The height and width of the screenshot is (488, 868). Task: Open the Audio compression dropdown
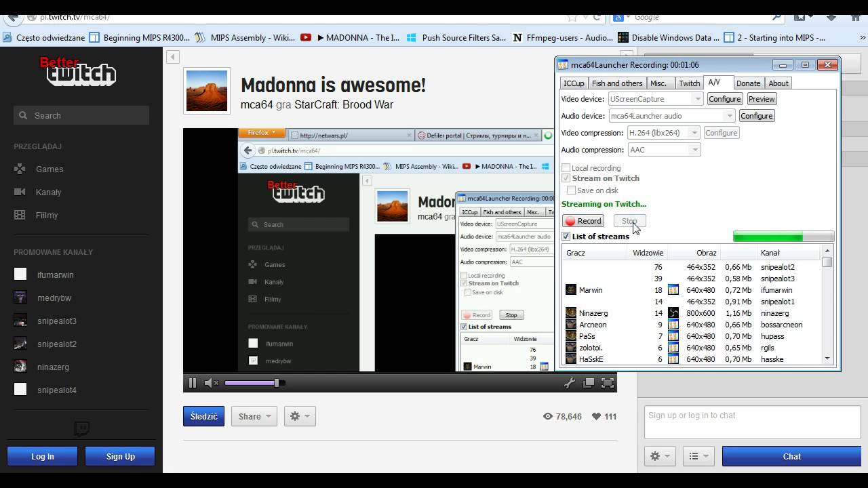[x=664, y=150]
